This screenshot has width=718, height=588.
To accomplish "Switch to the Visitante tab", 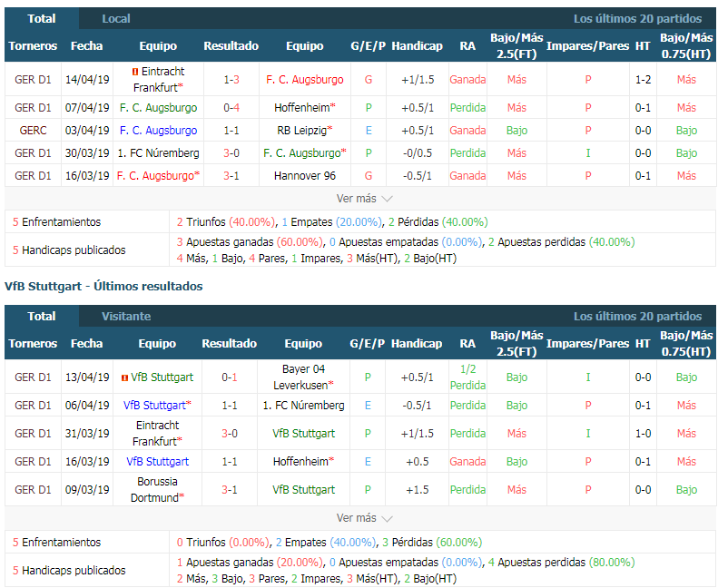I will 126,316.
